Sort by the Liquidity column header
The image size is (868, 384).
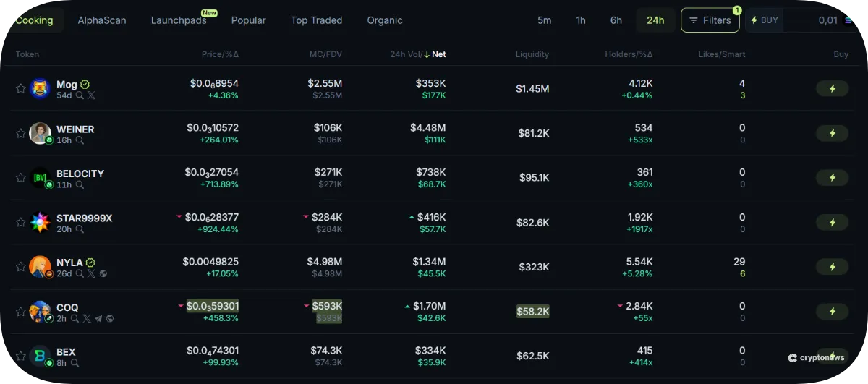coord(532,54)
